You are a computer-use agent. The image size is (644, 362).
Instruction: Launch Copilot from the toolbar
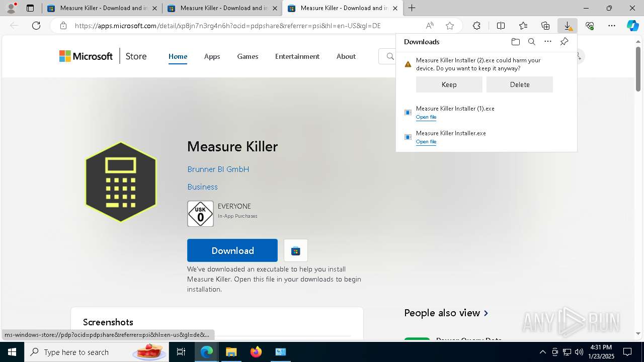click(x=632, y=26)
